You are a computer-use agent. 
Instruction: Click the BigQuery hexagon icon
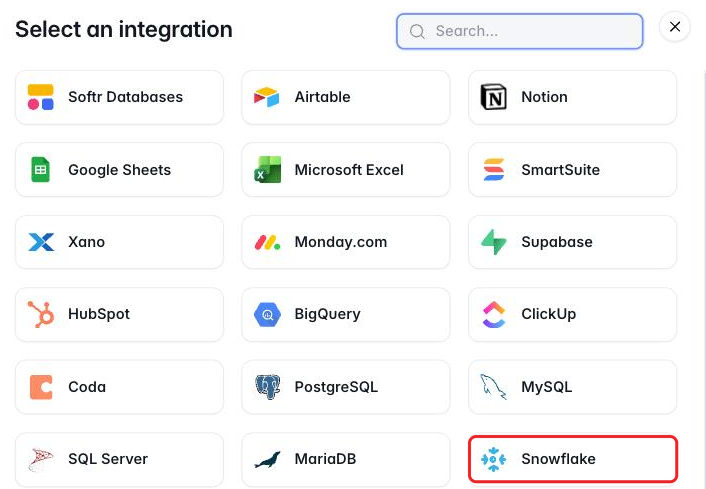click(267, 314)
